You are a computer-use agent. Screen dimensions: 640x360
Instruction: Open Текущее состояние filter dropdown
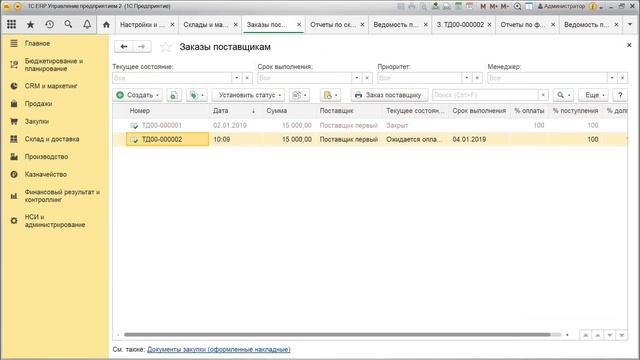[x=236, y=78]
